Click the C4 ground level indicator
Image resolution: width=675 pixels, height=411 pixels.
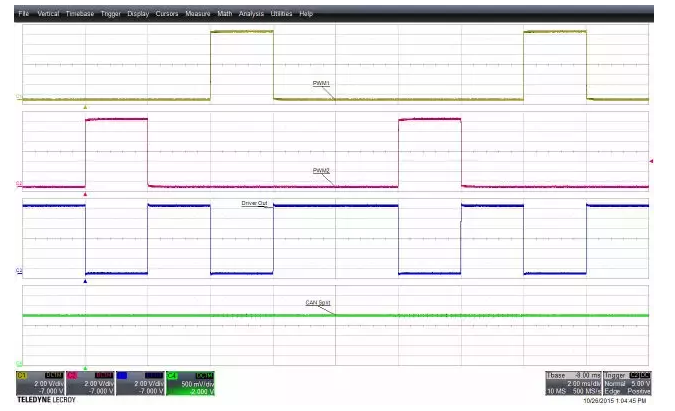point(19,363)
